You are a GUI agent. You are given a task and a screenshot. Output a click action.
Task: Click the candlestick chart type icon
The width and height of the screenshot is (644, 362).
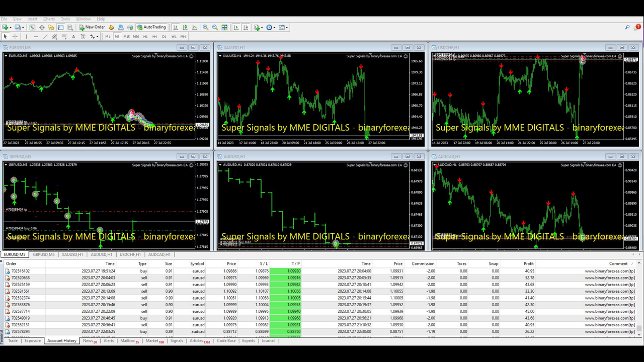[x=185, y=27]
